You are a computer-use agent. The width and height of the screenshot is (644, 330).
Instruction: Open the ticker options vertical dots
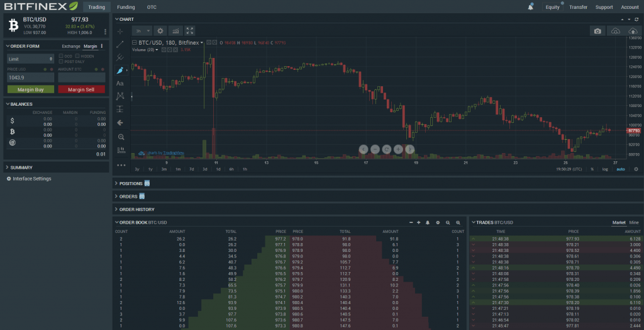tap(106, 31)
